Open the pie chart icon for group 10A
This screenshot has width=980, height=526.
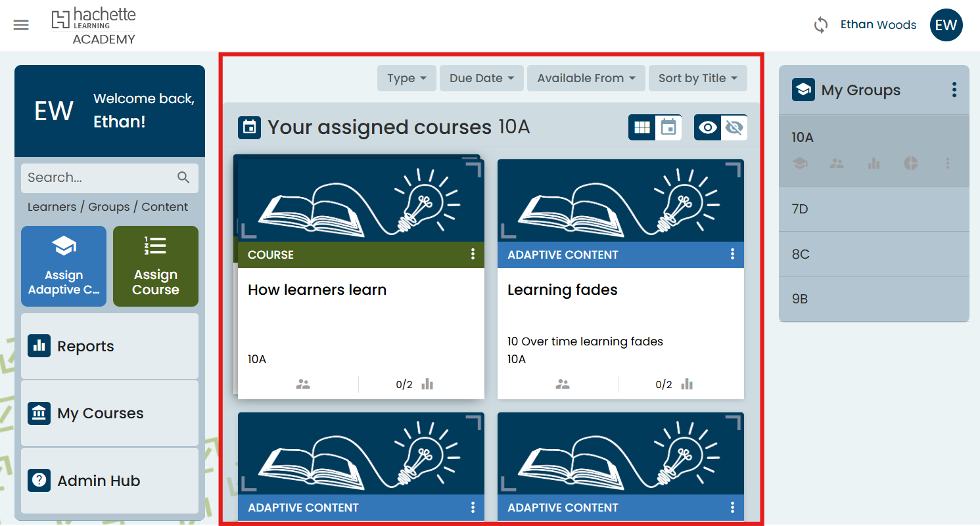click(910, 164)
